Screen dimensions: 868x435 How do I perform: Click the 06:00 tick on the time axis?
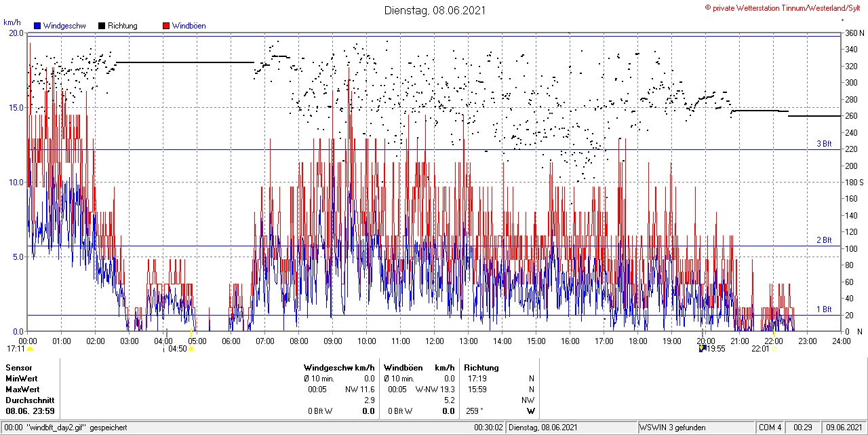click(231, 341)
